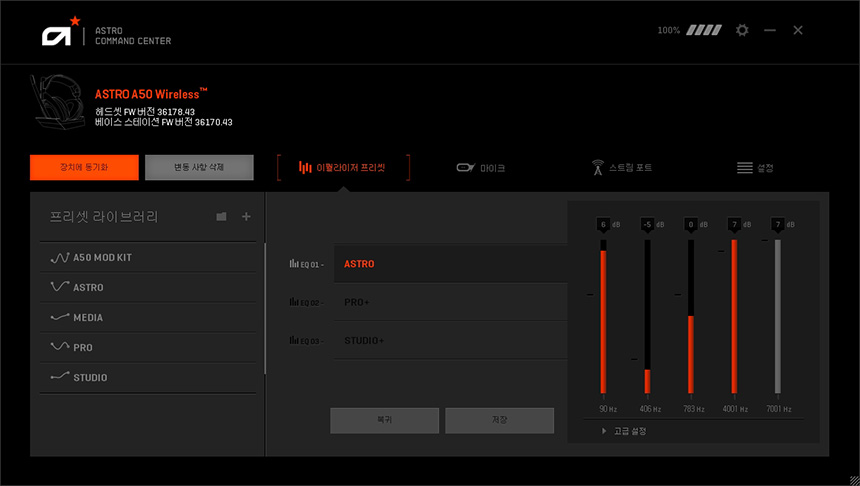Adjust the 90 Hz equalizer slider
This screenshot has width=860, height=486.
[x=603, y=317]
